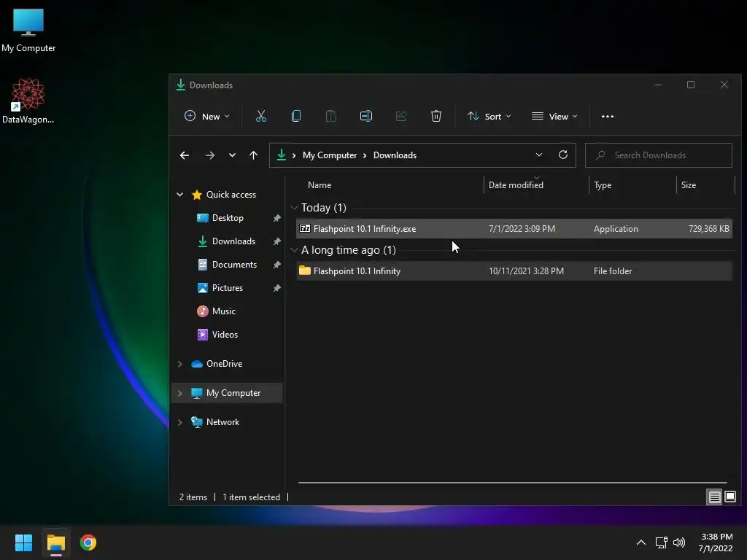747x560 pixels.
Task: Go forward with the right arrow
Action: coord(209,155)
